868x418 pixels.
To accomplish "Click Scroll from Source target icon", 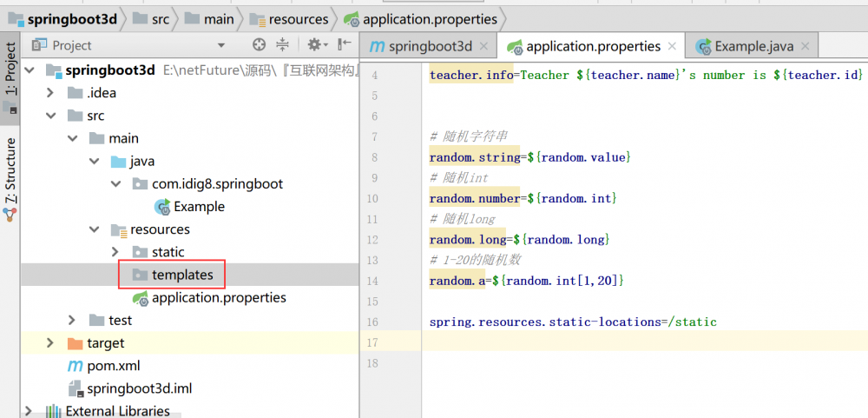I will point(259,45).
